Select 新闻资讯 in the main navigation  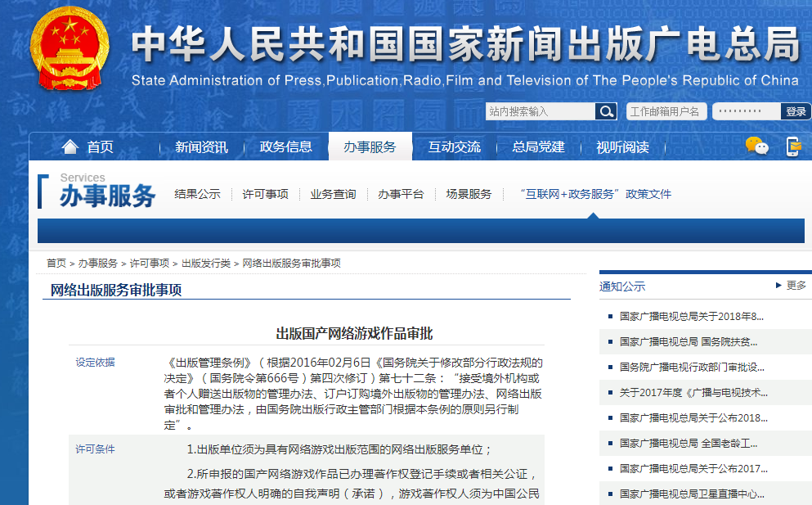(201, 147)
